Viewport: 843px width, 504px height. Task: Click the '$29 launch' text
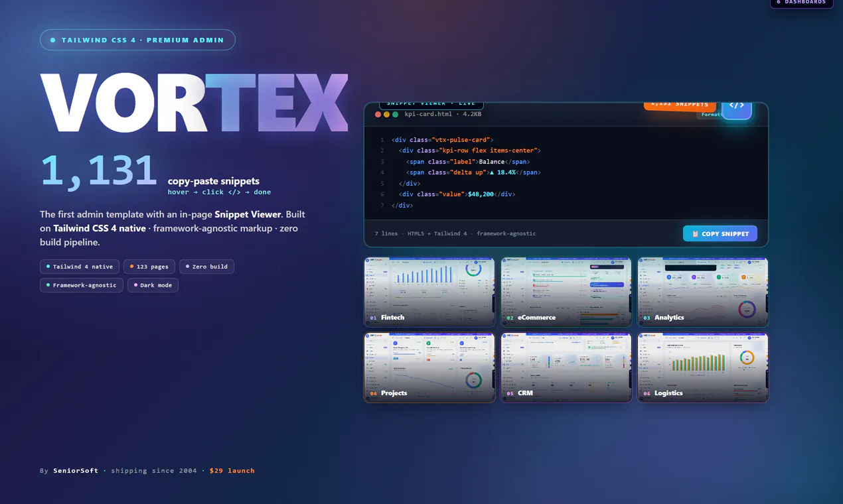coord(232,471)
